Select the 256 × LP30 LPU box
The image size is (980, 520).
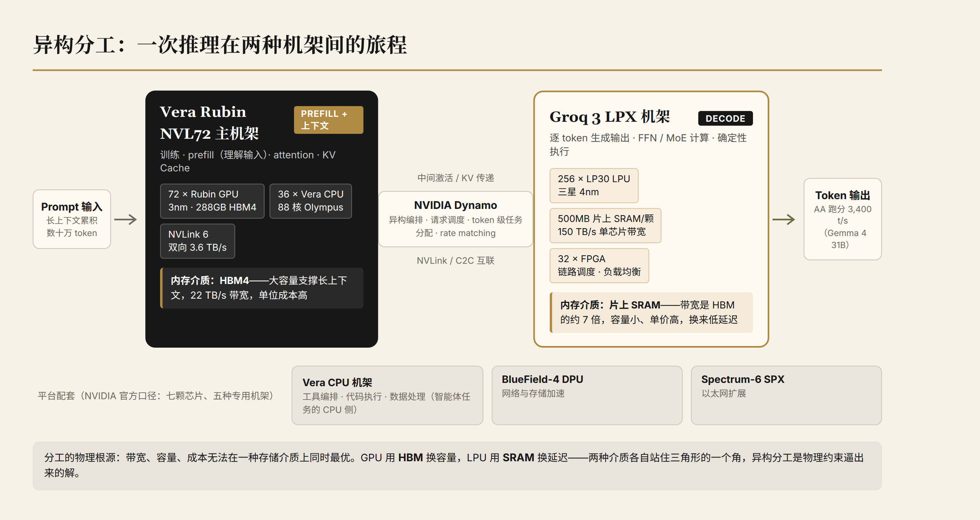point(594,185)
